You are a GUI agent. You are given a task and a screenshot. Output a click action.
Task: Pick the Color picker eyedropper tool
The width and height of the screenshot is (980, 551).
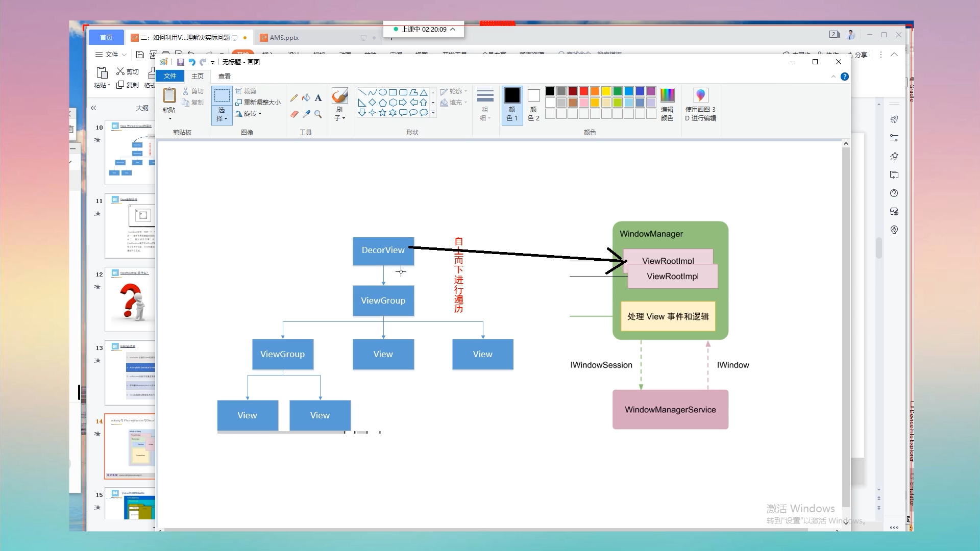(306, 114)
